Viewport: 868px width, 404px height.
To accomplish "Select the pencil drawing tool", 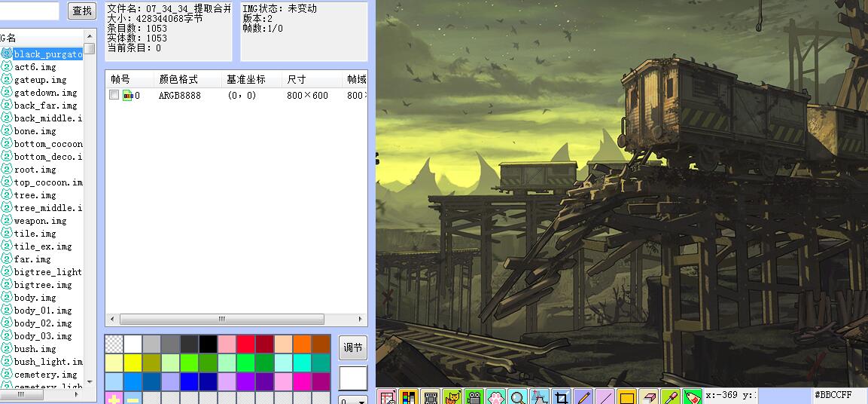I will pyautogui.click(x=583, y=396).
